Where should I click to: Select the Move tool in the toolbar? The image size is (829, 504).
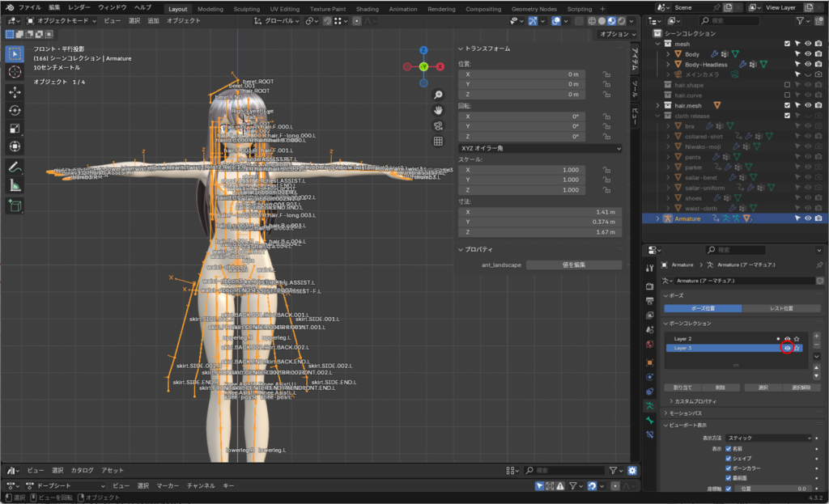point(15,92)
